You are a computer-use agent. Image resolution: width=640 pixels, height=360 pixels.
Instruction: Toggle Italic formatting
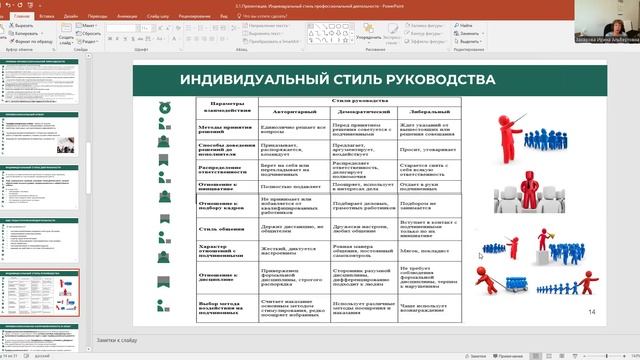point(118,39)
